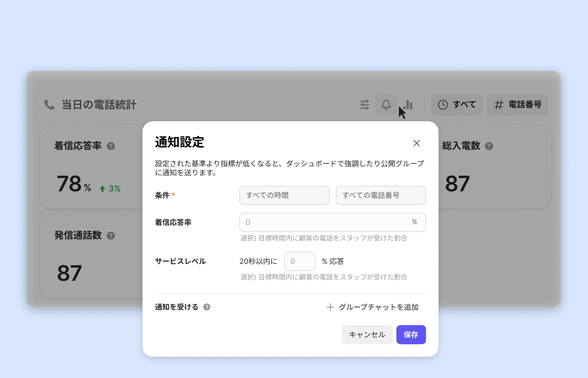This screenshot has width=588, height=378.
Task: Open the すべて time filter
Action: pyautogui.click(x=457, y=105)
